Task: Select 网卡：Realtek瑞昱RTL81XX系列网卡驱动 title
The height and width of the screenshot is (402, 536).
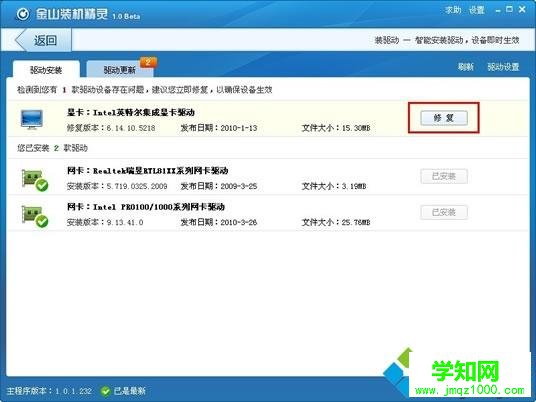Action: coord(148,170)
